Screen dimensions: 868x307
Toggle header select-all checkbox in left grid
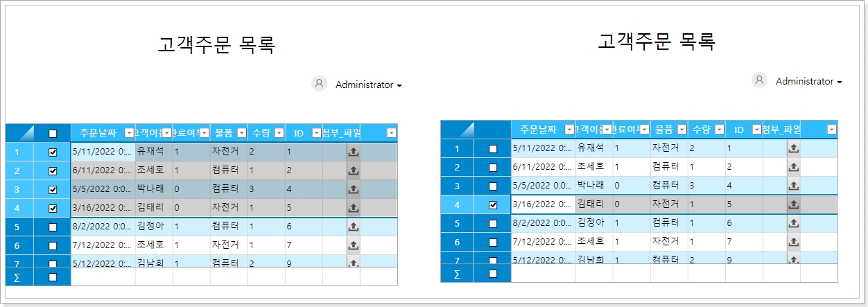53,133
